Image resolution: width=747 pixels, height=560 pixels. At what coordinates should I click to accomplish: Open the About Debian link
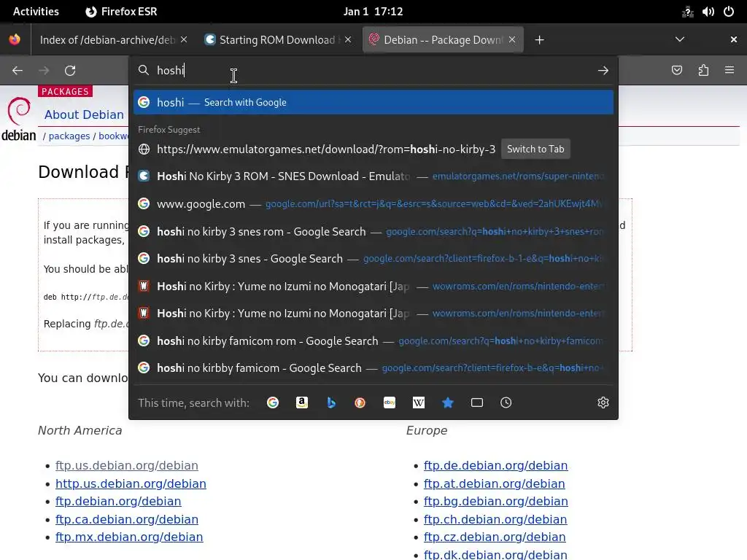pos(85,114)
